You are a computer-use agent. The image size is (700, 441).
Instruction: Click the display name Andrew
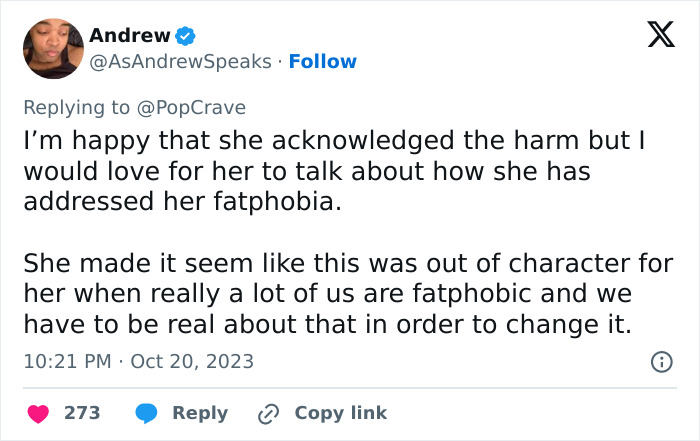(129, 36)
